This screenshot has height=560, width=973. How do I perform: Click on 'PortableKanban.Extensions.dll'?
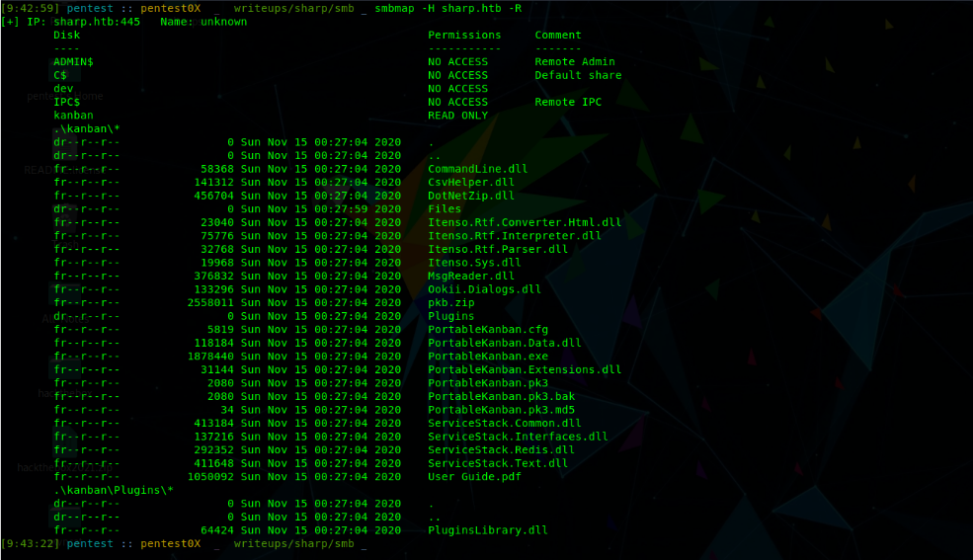click(x=525, y=369)
